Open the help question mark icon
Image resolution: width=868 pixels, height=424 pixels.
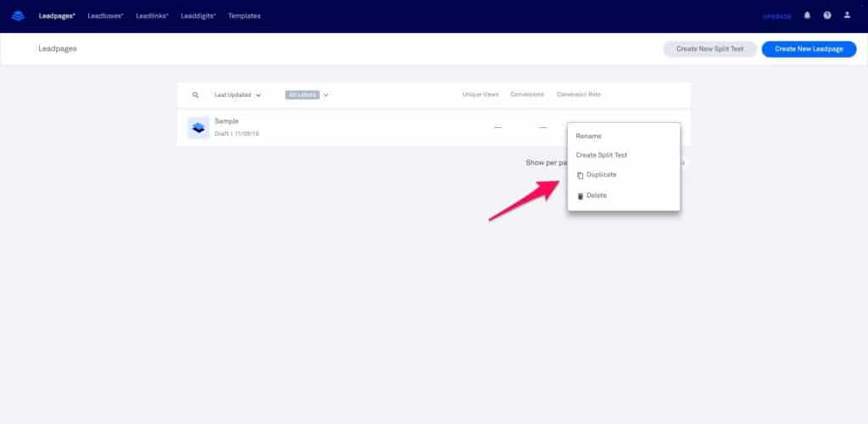827,15
